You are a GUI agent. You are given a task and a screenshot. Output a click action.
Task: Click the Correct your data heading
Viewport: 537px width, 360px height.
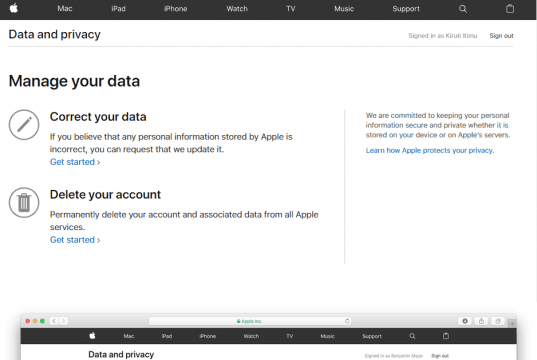tap(98, 117)
